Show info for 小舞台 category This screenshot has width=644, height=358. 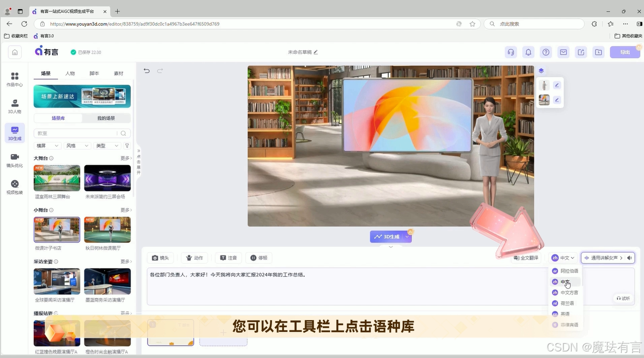pyautogui.click(x=52, y=210)
